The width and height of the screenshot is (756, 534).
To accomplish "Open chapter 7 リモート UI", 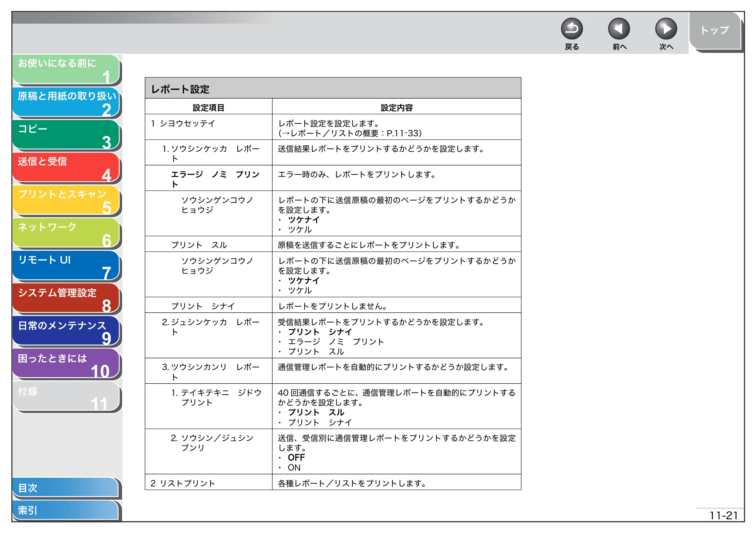I will (x=66, y=266).
